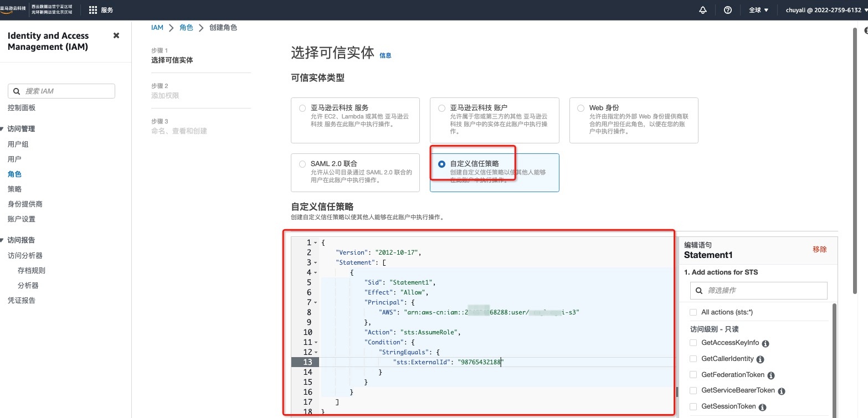The image size is (868, 418).
Task: Open 用户 in the sidebar
Action: tap(14, 159)
